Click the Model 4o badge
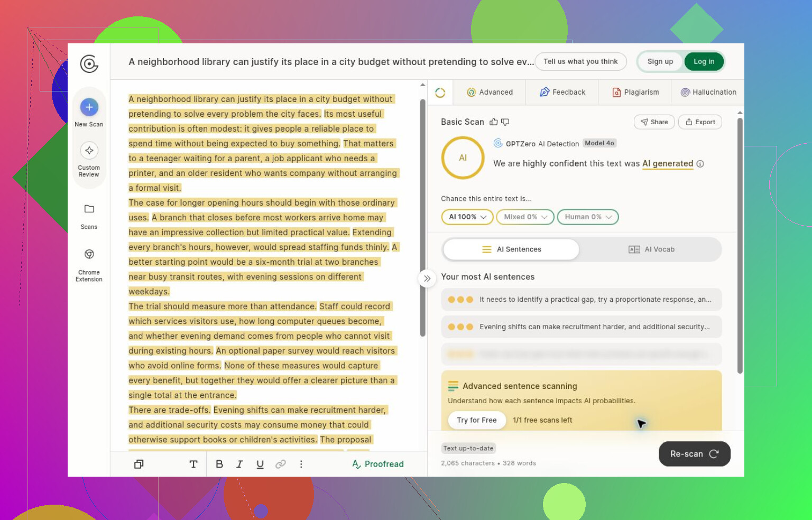 point(599,143)
